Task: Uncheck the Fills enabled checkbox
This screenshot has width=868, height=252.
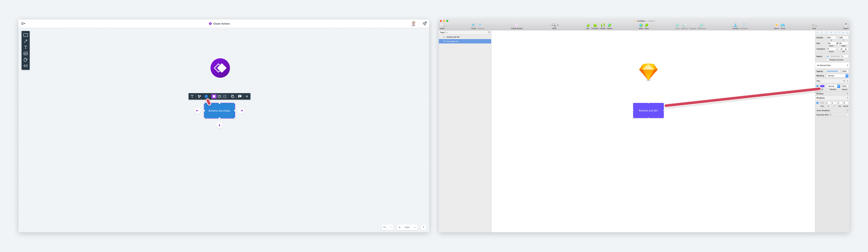Action: click(x=817, y=86)
